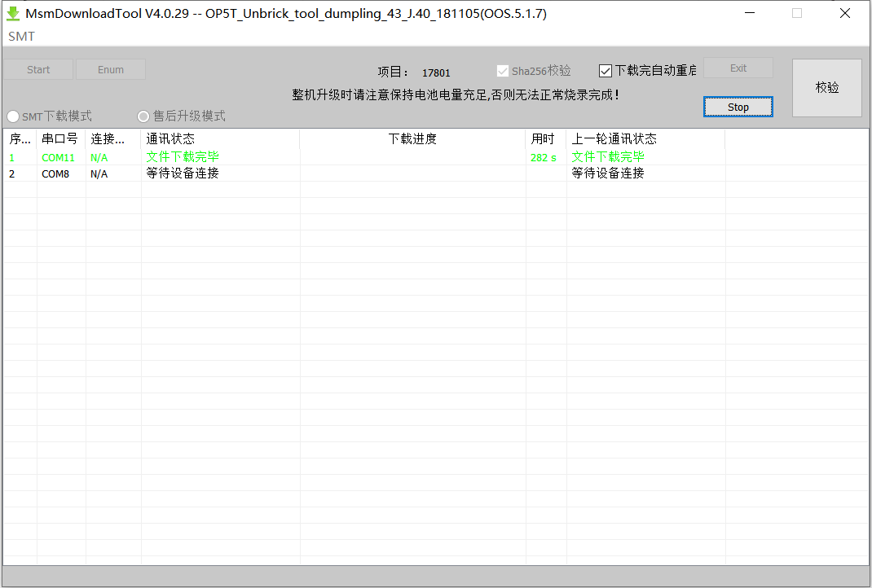Image resolution: width=872 pixels, height=588 pixels.
Task: Click the 串口号 column header
Action: 61,139
